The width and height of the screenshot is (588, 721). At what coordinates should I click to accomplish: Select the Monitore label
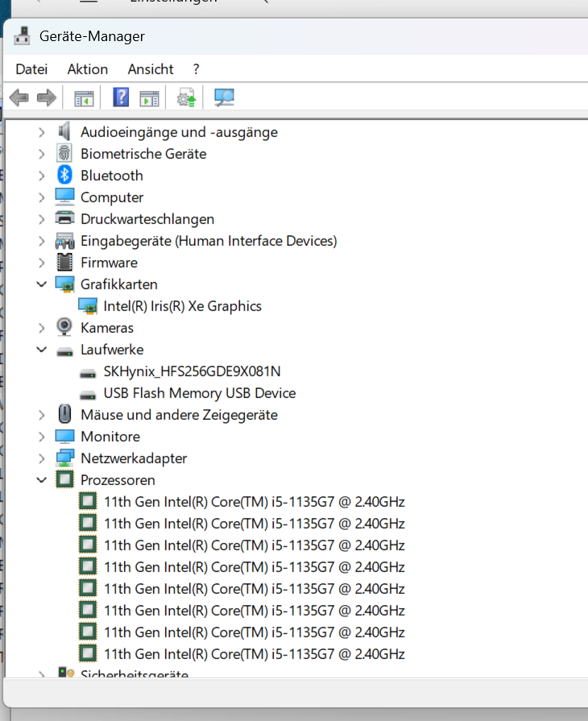click(110, 437)
